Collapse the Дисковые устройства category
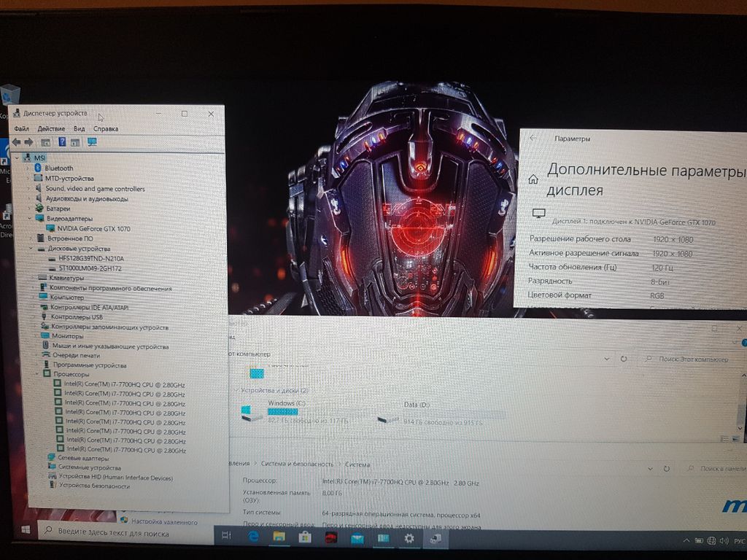Viewport: 747px width, 560px height. coord(31,249)
